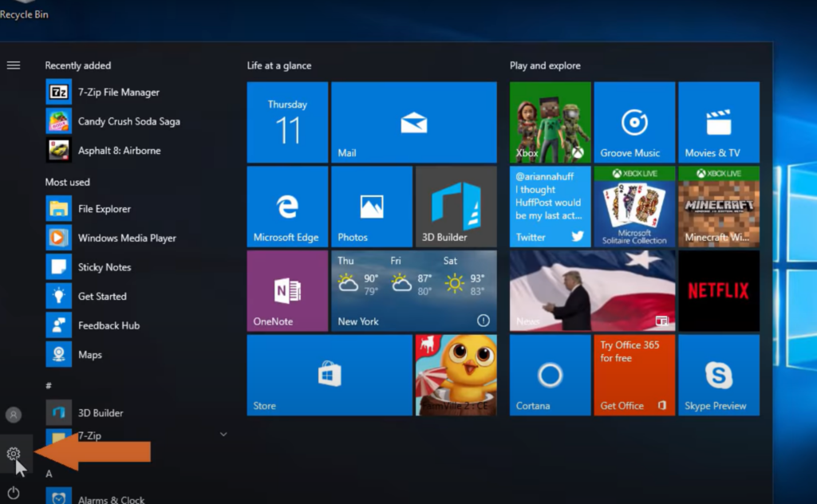Launch the FarmVille 2 tile
This screenshot has height=504, width=817.
[456, 376]
